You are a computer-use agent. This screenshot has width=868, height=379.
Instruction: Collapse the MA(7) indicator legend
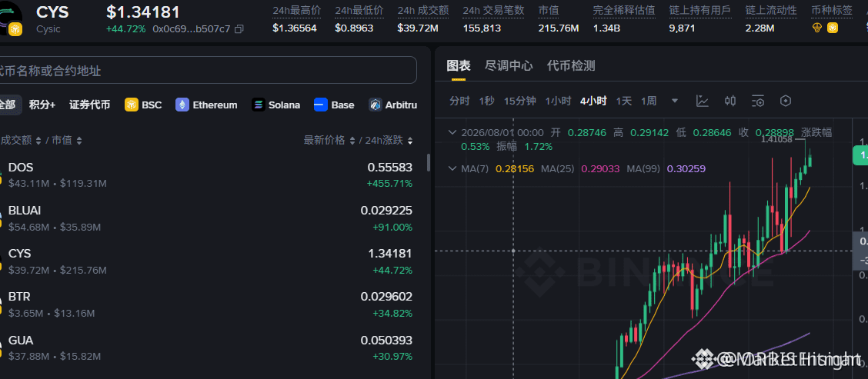tap(452, 168)
